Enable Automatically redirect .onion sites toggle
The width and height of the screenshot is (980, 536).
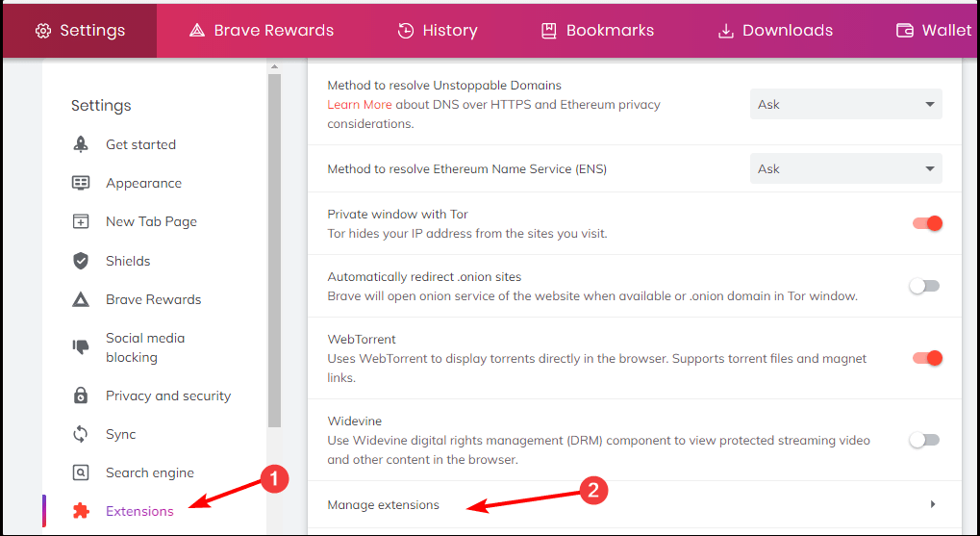coord(924,286)
